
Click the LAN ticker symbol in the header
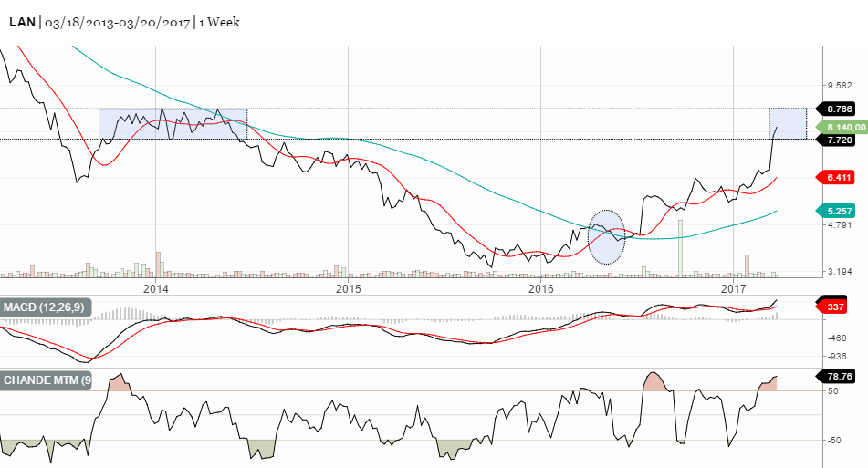22,22
